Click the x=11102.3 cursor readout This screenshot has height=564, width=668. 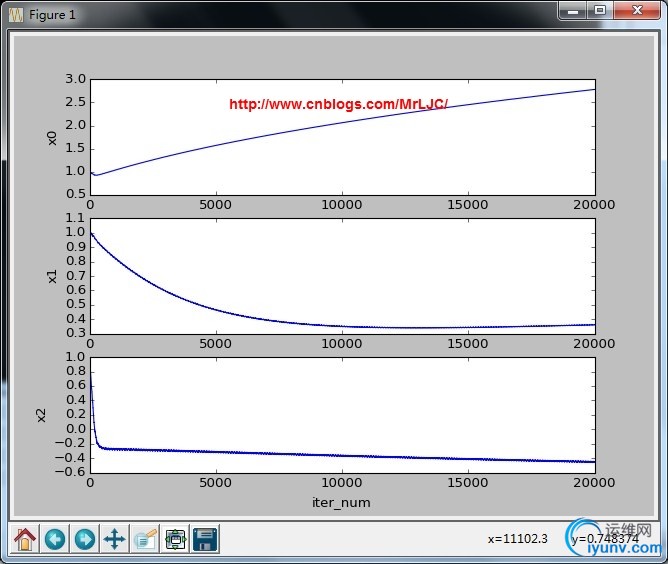tap(518, 539)
